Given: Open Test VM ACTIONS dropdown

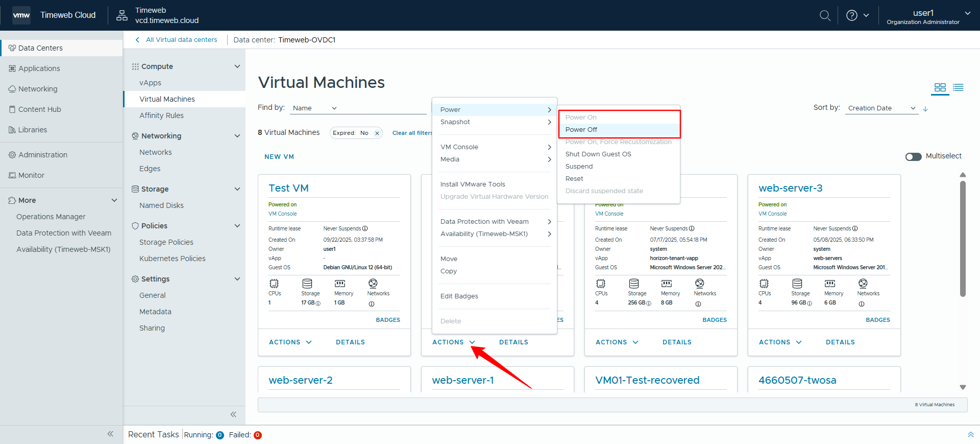Looking at the screenshot, I should click(290, 342).
